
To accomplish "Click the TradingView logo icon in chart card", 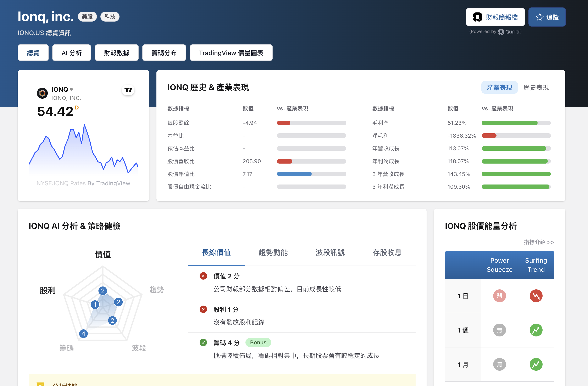I will click(x=128, y=90).
